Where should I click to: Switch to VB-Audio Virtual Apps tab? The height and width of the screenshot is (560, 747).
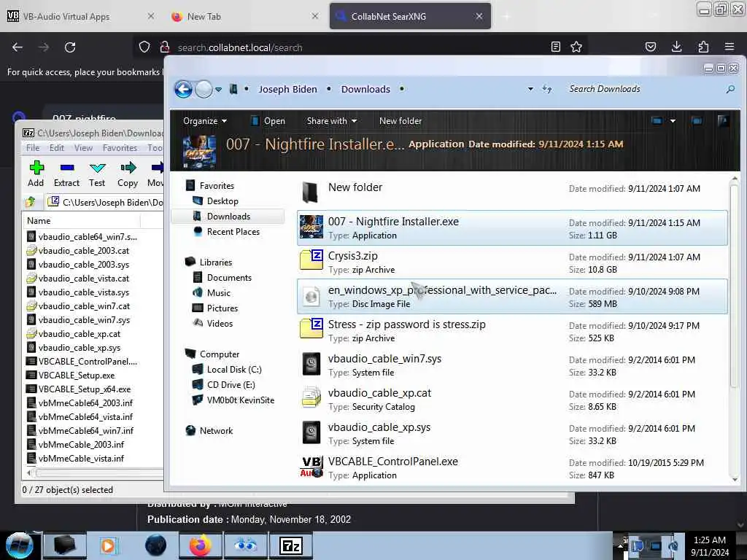pos(80,16)
